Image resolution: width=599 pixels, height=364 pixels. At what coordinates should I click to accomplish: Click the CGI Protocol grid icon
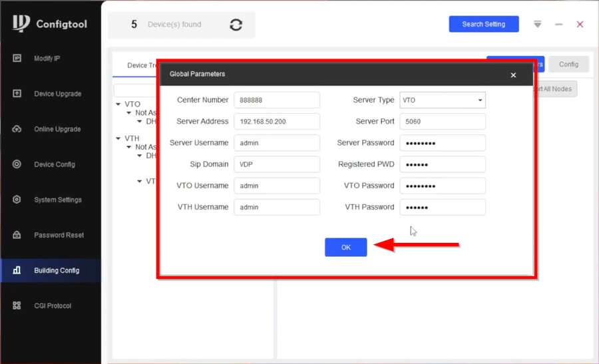tap(17, 305)
